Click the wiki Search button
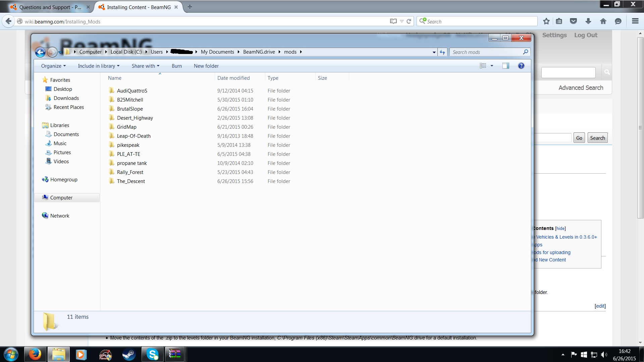Image resolution: width=644 pixels, height=362 pixels. 597,138
